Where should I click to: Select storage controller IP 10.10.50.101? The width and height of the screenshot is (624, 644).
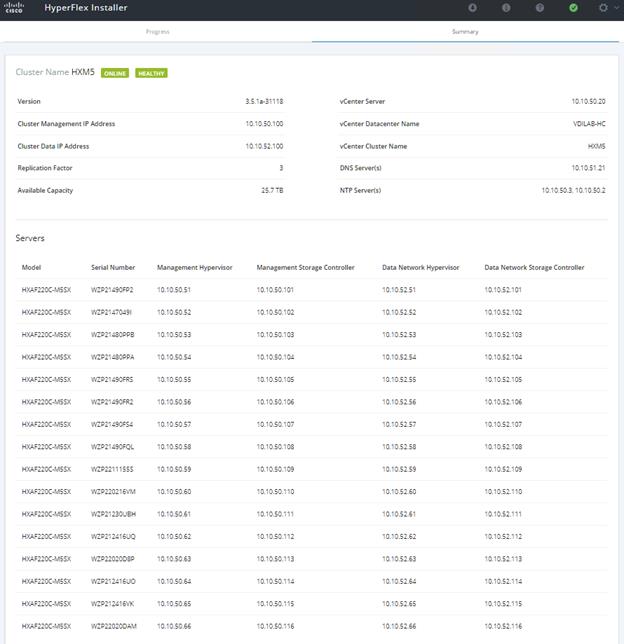pos(275,290)
